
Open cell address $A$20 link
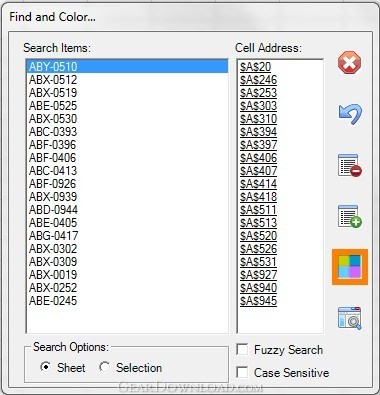tap(255, 67)
